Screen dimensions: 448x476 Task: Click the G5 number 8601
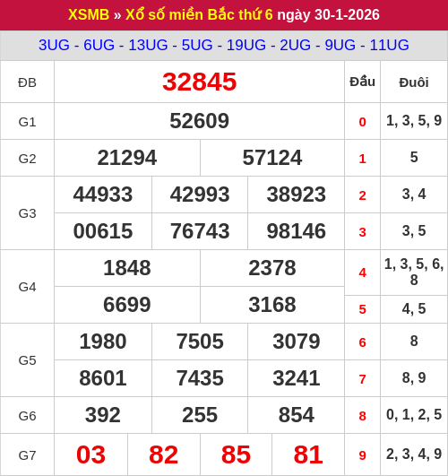[103, 378]
